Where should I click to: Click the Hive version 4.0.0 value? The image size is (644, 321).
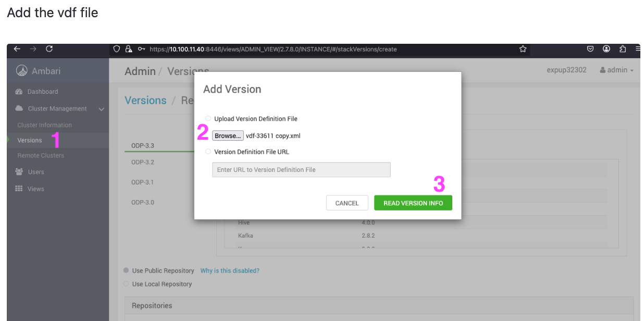point(368,223)
